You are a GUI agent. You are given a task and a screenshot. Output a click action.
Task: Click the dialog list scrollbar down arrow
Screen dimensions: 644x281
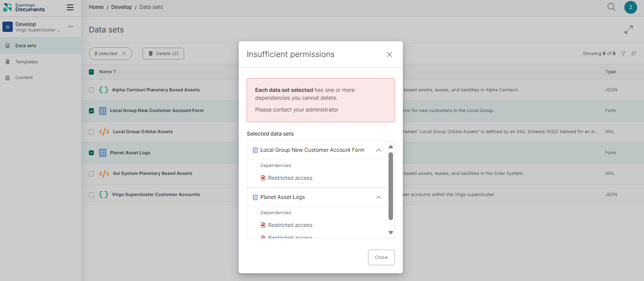click(x=391, y=232)
